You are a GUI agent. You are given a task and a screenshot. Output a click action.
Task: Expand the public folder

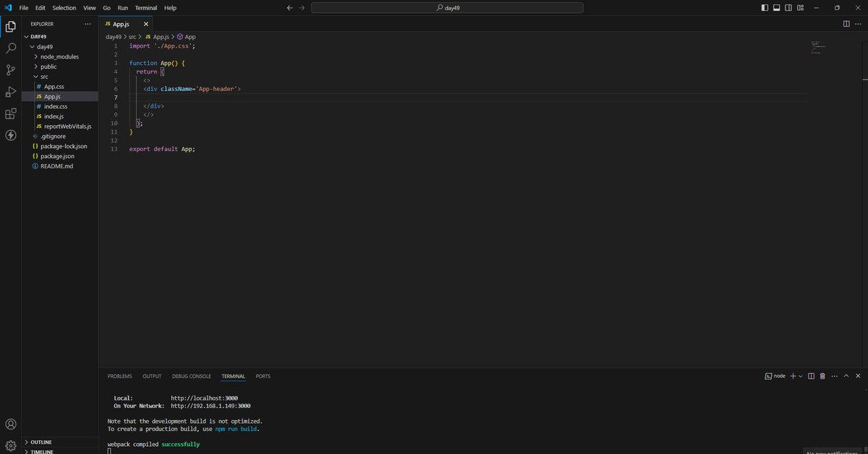click(x=60, y=67)
